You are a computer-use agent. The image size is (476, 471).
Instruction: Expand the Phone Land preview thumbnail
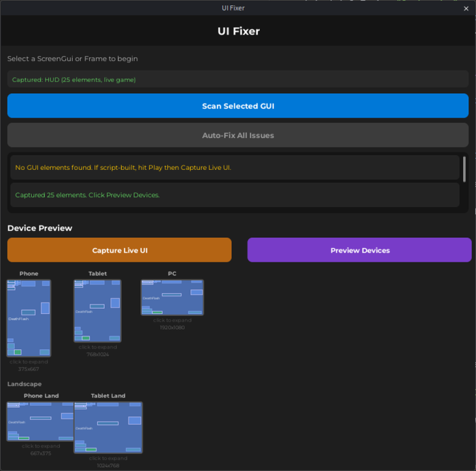[x=40, y=421]
